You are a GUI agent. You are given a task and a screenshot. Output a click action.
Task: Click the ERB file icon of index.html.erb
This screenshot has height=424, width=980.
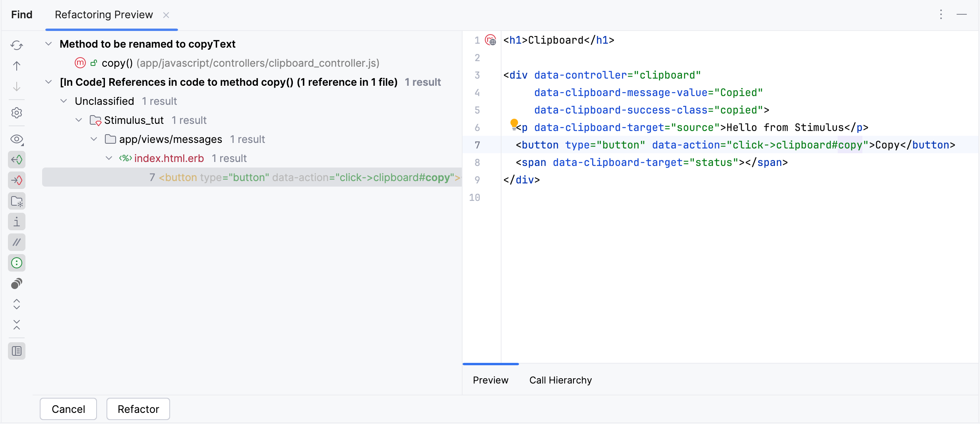coord(126,158)
